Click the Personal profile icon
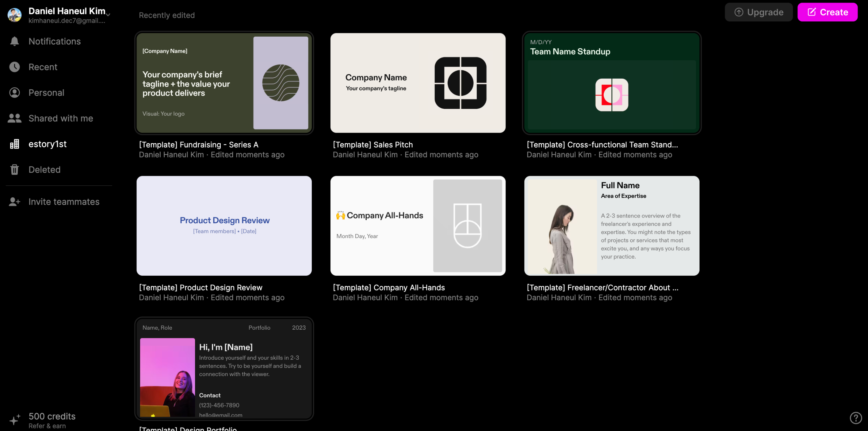 point(15,93)
